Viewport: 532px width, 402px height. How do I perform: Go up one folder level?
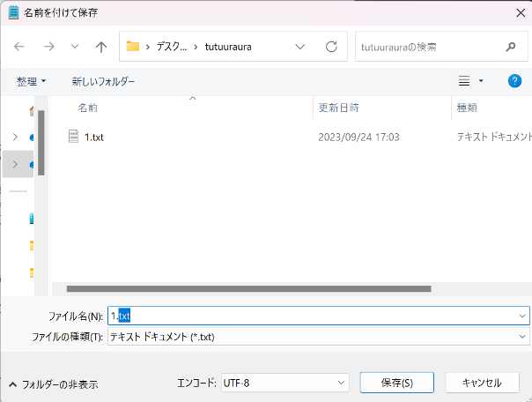coord(101,47)
